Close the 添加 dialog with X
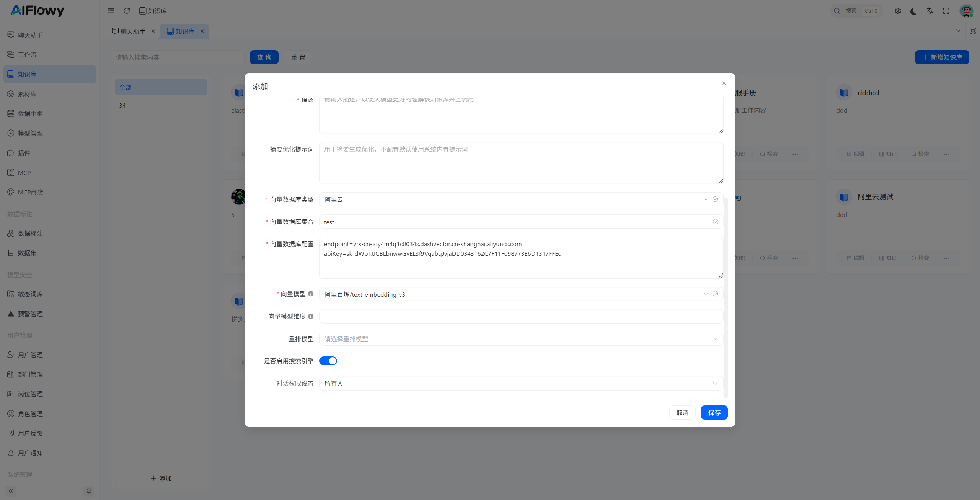This screenshot has width=980, height=500. [724, 83]
